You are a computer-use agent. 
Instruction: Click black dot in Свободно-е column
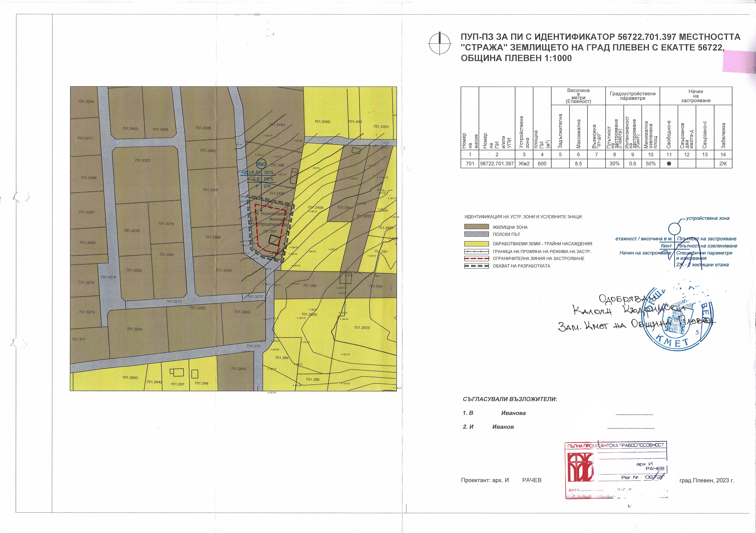click(x=669, y=164)
